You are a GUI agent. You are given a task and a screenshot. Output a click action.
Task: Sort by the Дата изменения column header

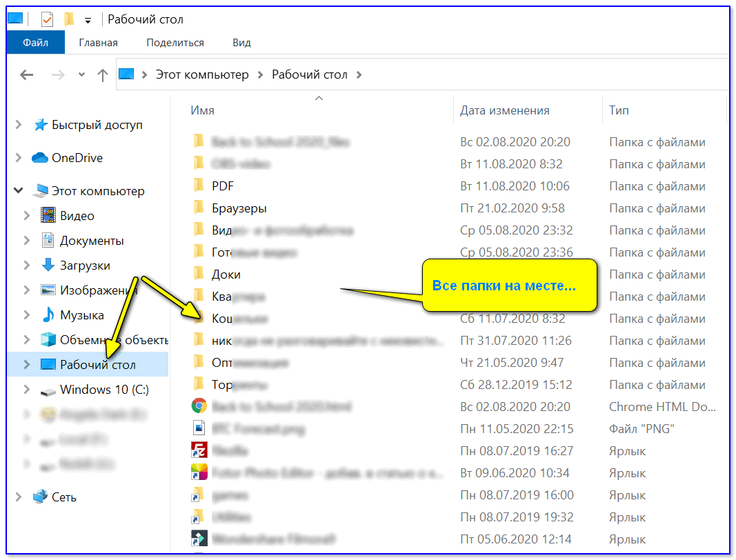click(x=504, y=110)
